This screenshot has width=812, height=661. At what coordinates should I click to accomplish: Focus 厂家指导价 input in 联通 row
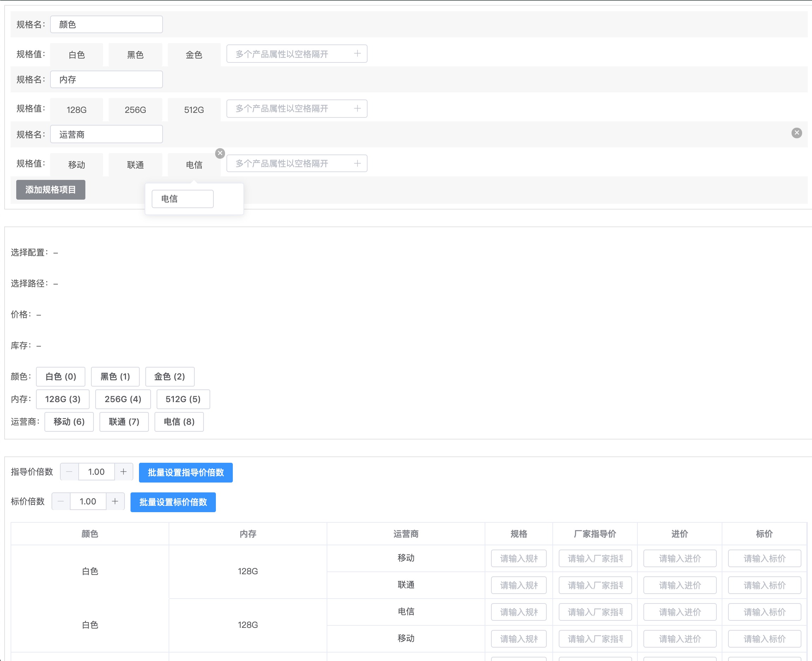595,585
